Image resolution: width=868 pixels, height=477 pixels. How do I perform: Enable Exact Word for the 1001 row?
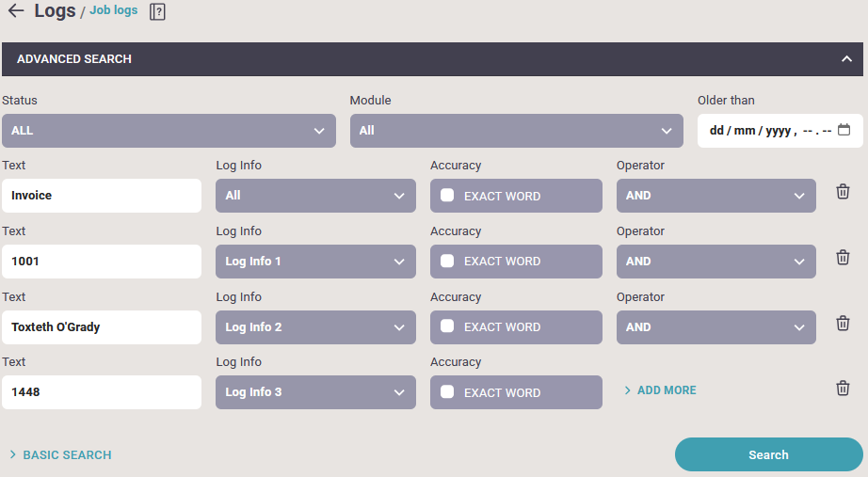447,262
